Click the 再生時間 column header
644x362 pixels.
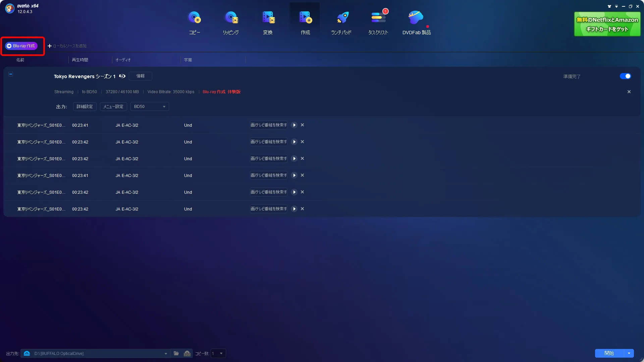[x=80, y=60]
